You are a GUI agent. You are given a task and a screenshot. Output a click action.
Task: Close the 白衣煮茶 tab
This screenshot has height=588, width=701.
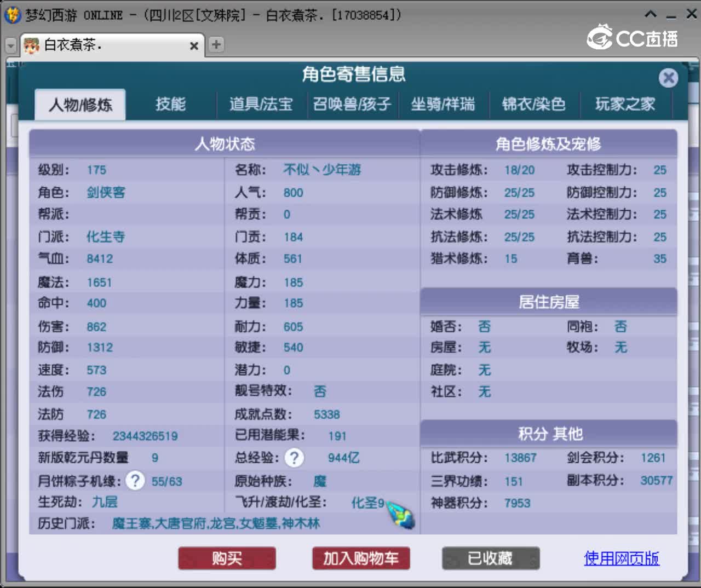[x=194, y=46]
